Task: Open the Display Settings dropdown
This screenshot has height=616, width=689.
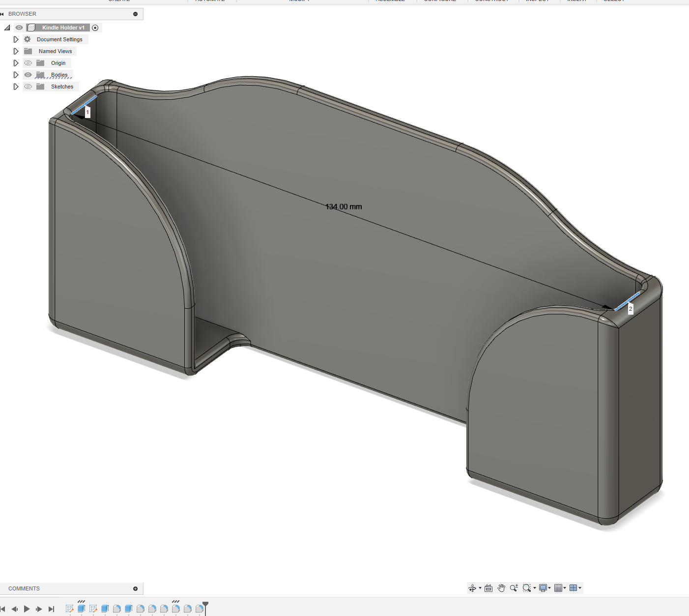Action: (x=549, y=587)
